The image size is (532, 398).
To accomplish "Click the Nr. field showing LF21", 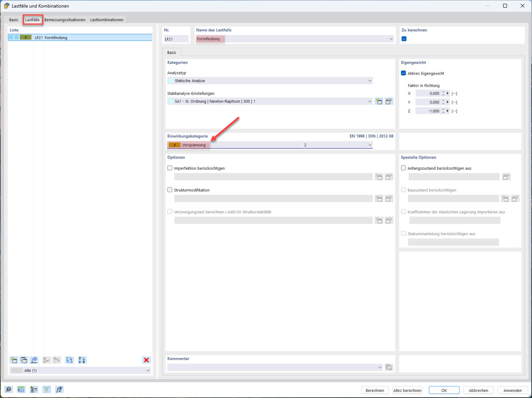I will [176, 39].
